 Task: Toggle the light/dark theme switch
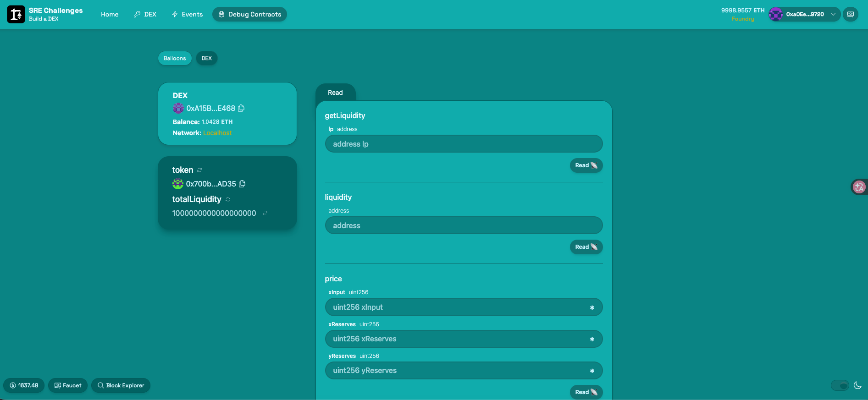(840, 385)
